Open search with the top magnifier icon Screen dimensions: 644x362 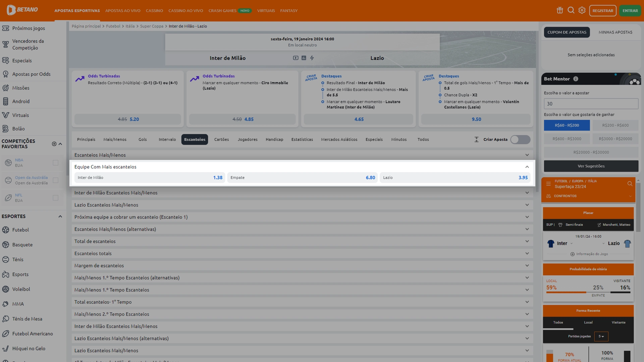[571, 10]
